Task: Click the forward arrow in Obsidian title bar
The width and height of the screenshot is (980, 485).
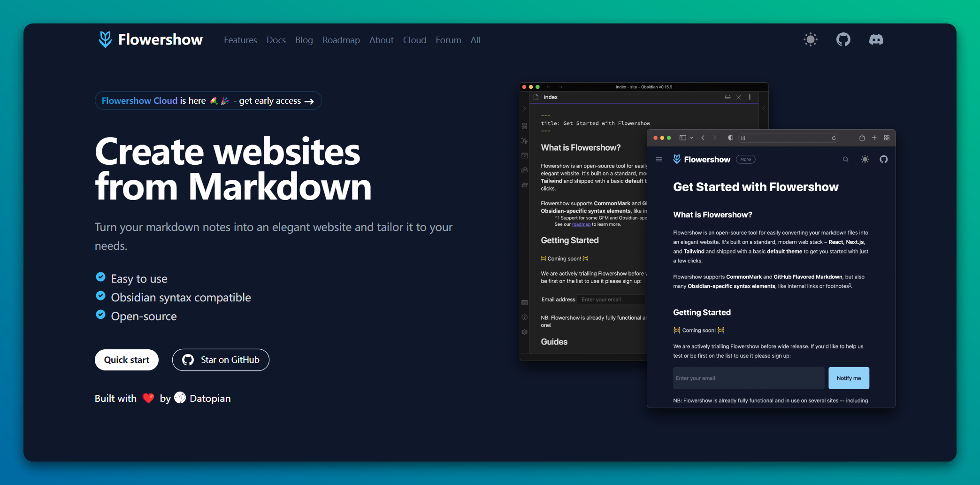Action: click(560, 87)
